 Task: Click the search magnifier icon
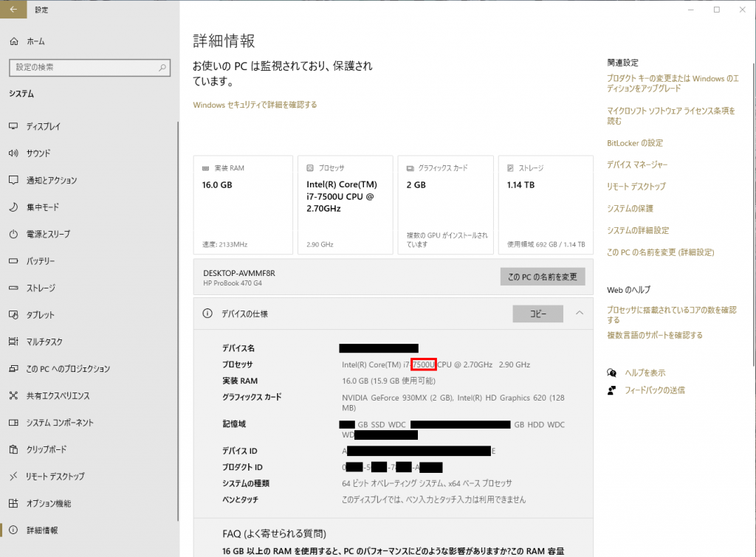click(163, 67)
